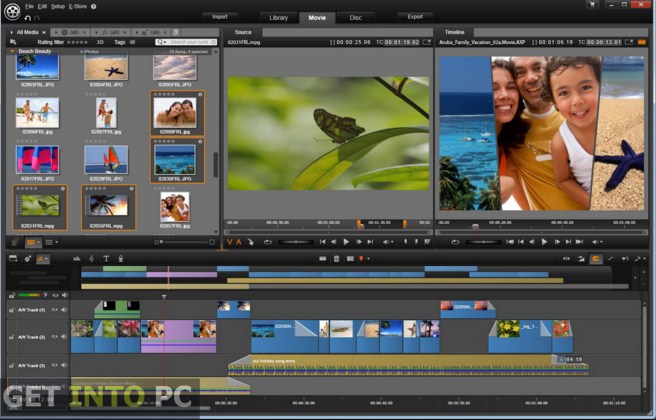
Task: Jump to end in Timeline player
Action: pos(579,242)
